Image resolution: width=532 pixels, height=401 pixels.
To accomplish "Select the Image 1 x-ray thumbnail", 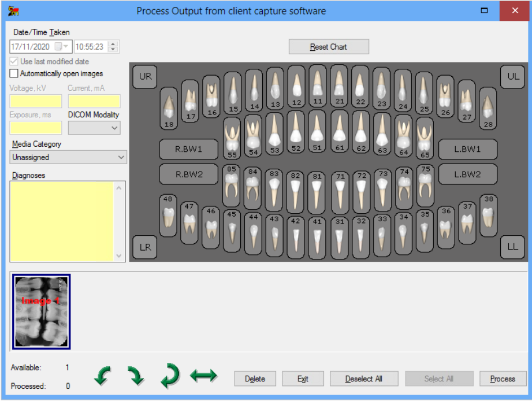I will coord(42,312).
